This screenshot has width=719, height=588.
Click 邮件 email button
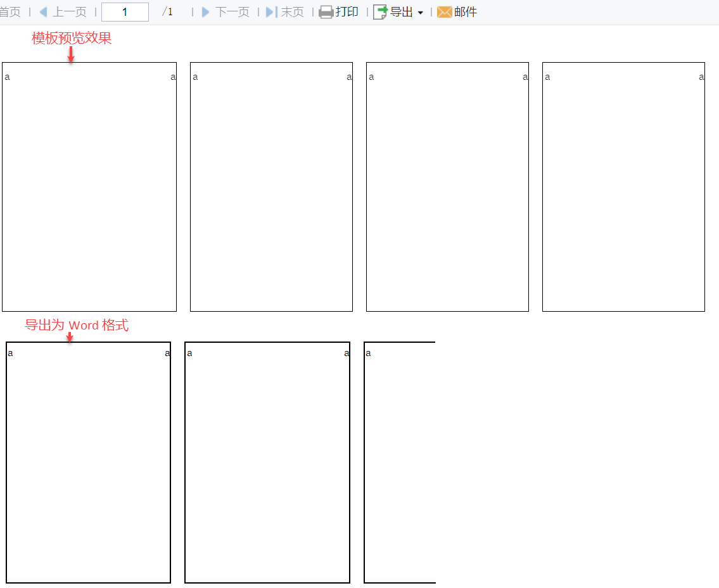coord(466,12)
